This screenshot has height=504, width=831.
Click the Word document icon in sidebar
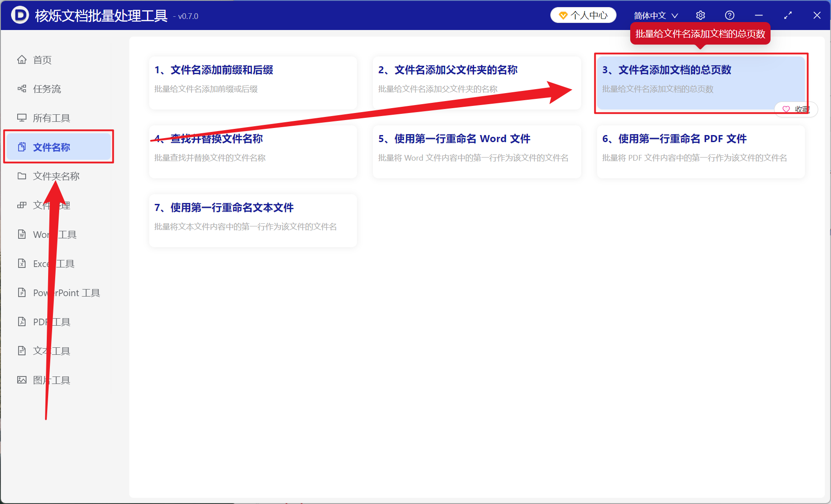coord(22,234)
